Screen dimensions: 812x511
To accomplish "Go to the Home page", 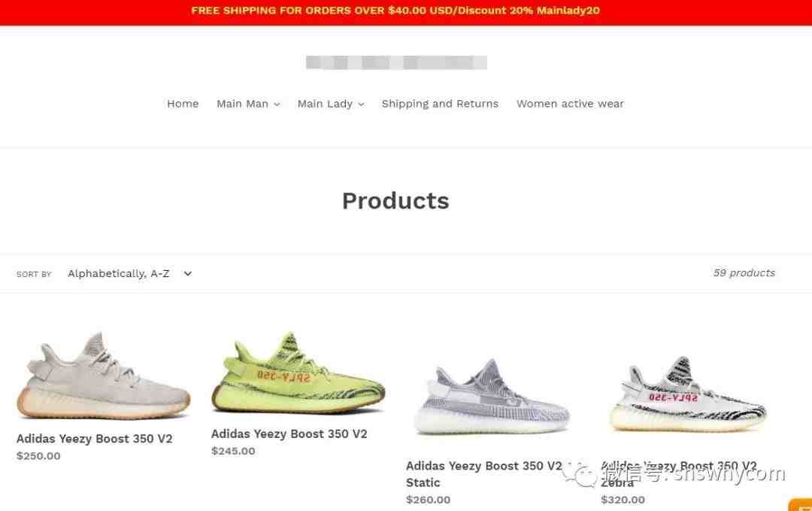I will 183,104.
